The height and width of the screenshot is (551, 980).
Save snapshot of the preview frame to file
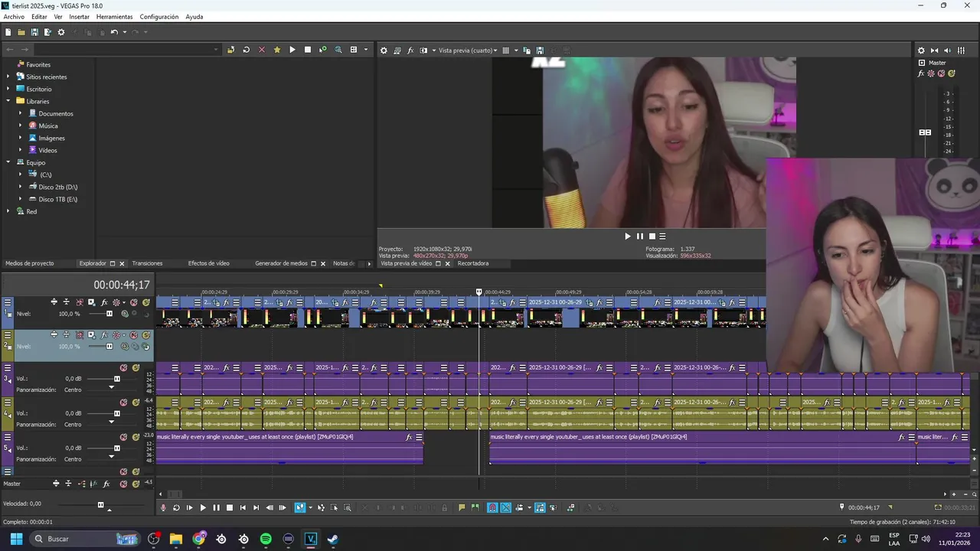click(x=540, y=51)
